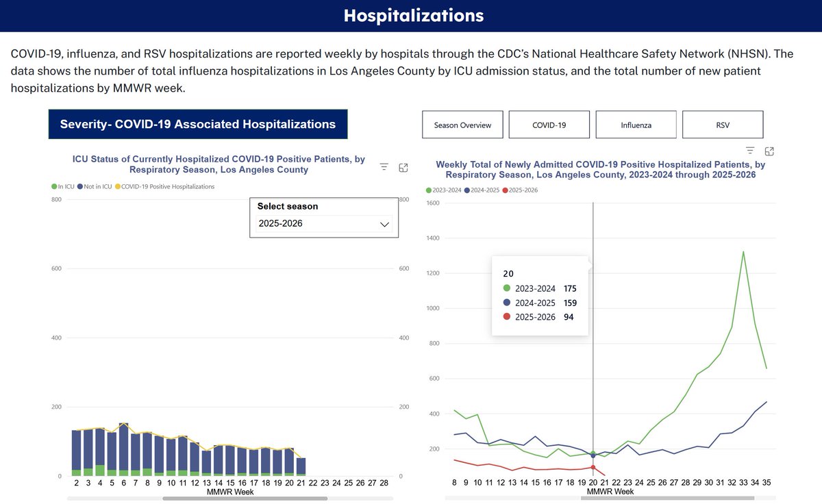This screenshot has width=822, height=504.
Task: Open focus mode icon on Weekly Total chart
Action: tap(769, 151)
